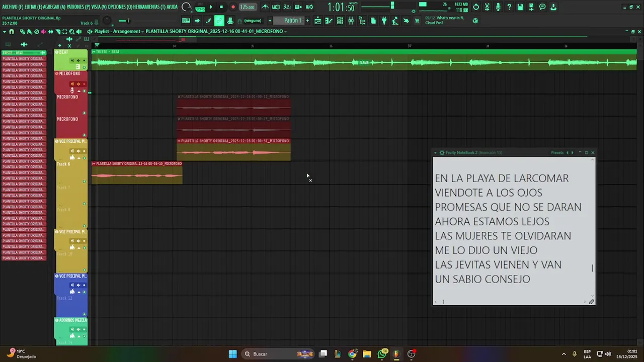
Task: Open the Playlist view icon
Action: [x=318, y=21]
